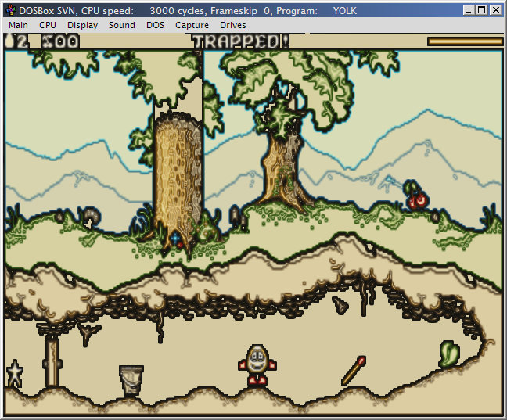This screenshot has height=420, width=507.
Task: Click the wooden support post in cave
Action: pyautogui.click(x=52, y=361)
